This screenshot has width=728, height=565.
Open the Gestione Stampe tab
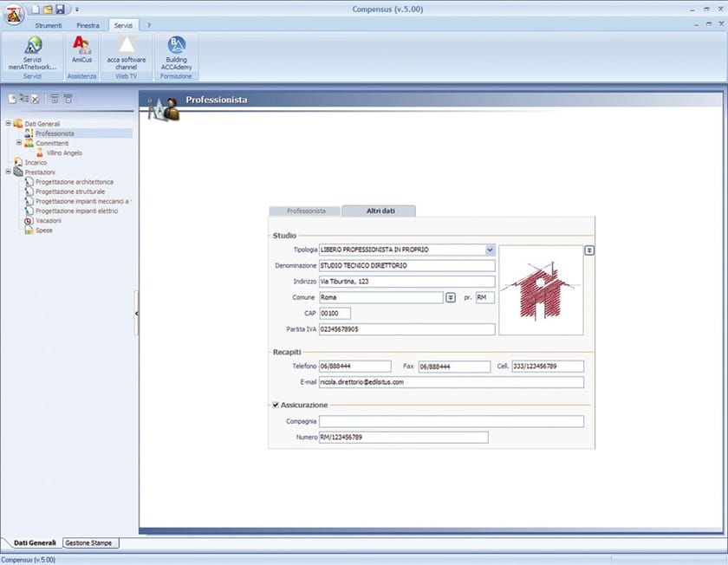pyautogui.click(x=90, y=542)
